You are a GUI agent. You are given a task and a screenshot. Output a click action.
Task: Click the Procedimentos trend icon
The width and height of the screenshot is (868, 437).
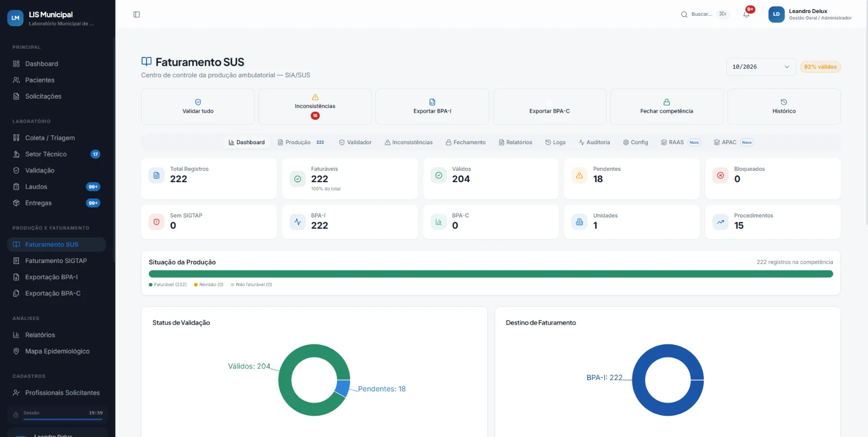click(720, 222)
